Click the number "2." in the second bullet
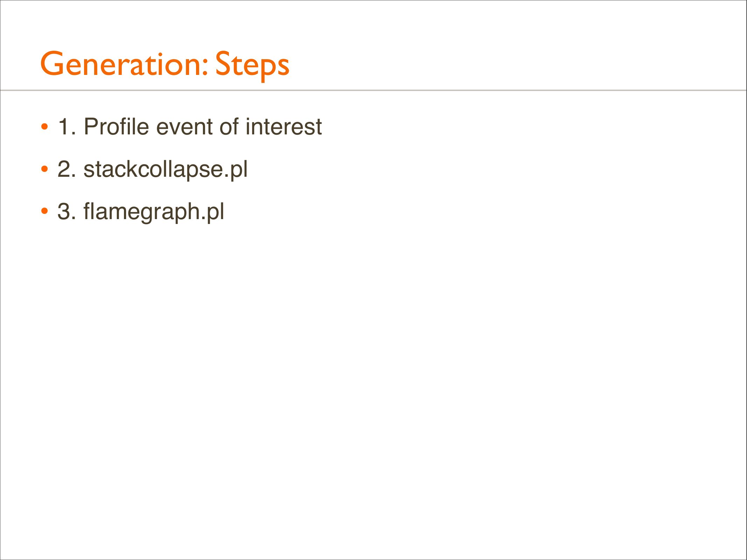Viewport: 747px width, 560px height. tap(67, 169)
